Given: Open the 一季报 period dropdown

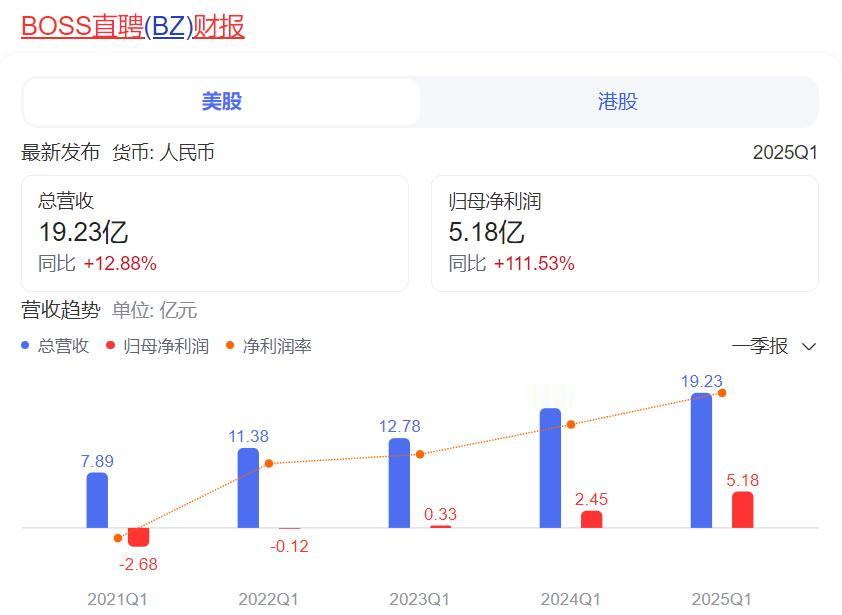Looking at the screenshot, I should tap(774, 346).
